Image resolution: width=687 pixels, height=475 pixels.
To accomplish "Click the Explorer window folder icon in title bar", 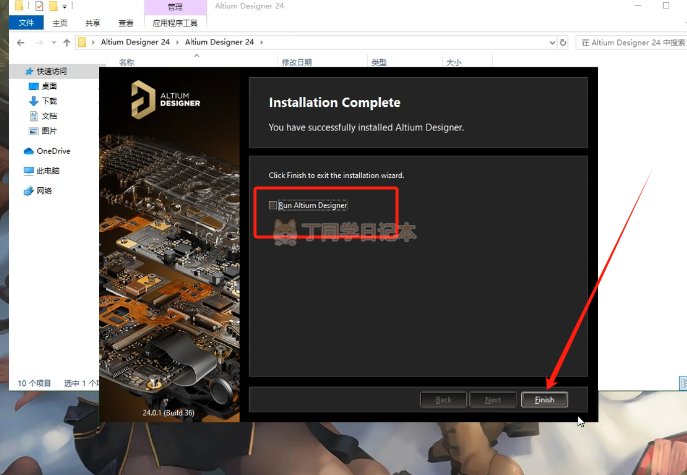I will point(18,6).
